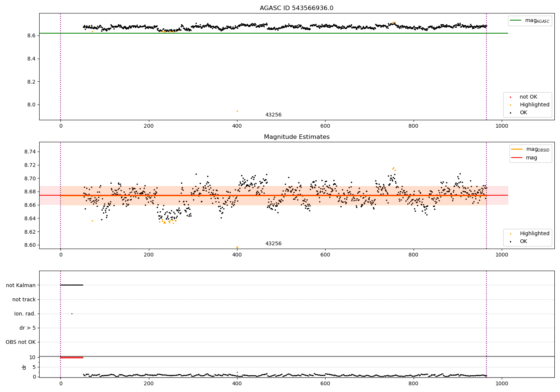The image size is (560, 392).
Task: Click the 8.66 y-axis tick label
Action: 29,205
